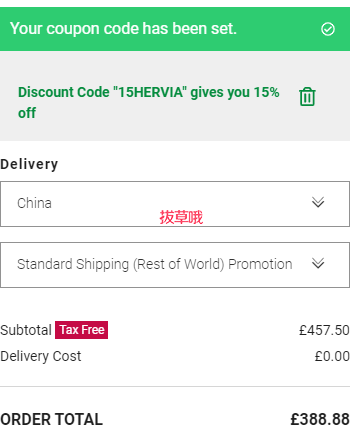Open the China country dropdown

point(175,204)
